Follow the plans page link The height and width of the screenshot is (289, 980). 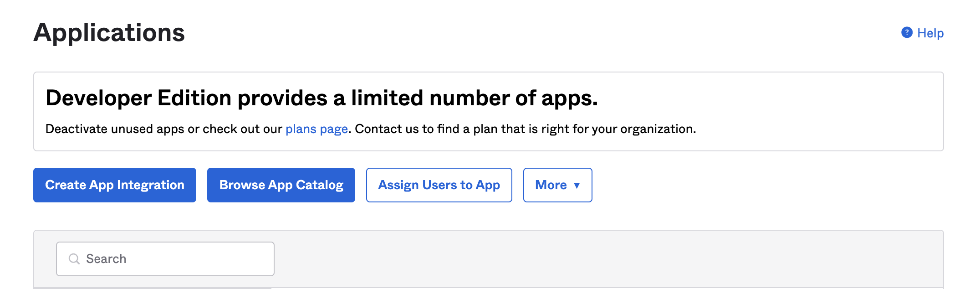pyautogui.click(x=316, y=129)
